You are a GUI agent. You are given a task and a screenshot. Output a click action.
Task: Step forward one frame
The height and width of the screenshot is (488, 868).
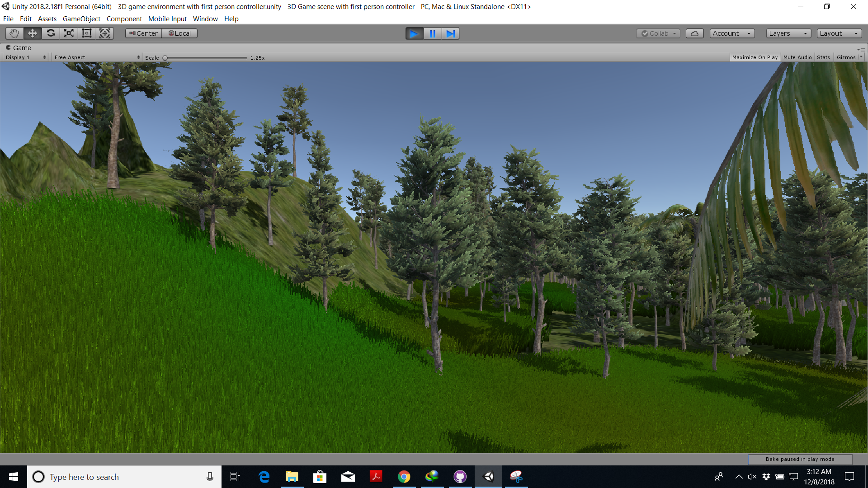[x=450, y=33]
